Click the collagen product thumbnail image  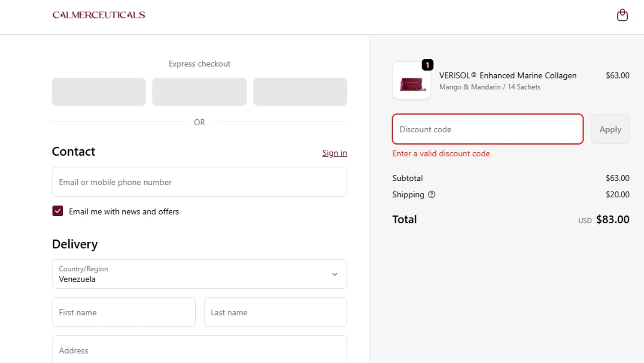click(412, 81)
